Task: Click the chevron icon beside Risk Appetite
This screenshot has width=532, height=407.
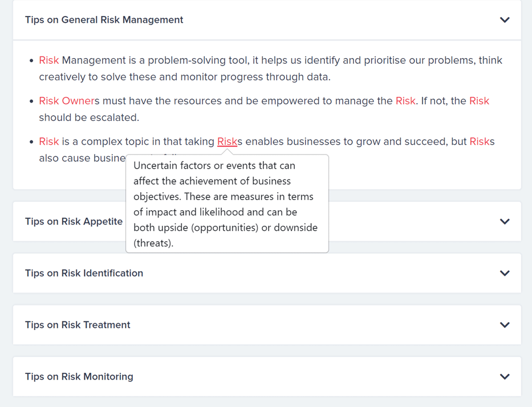Action: click(505, 222)
